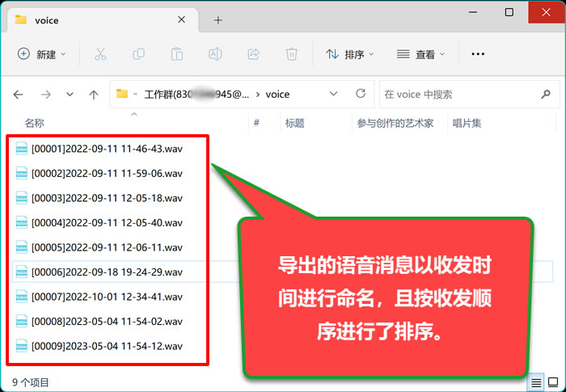
Task: Click the Delete trash can icon
Action: [292, 54]
